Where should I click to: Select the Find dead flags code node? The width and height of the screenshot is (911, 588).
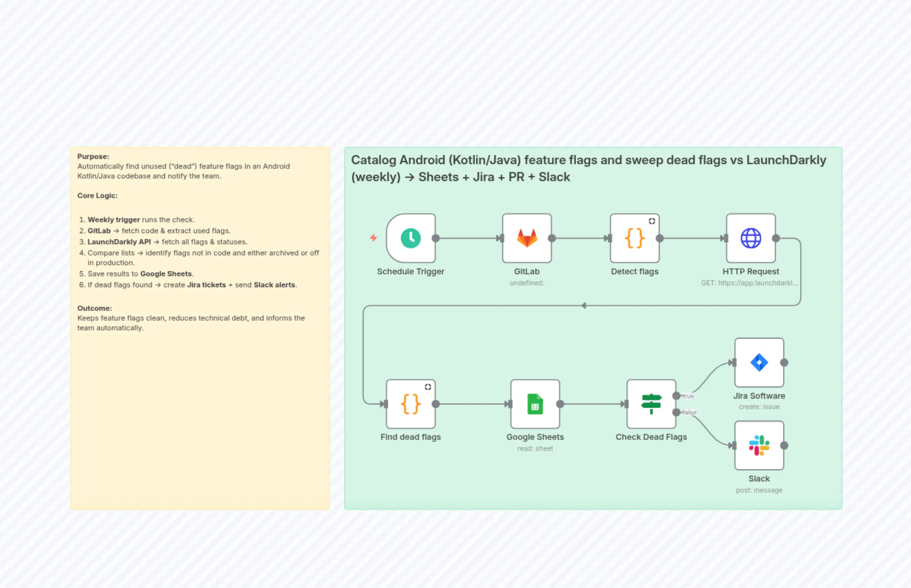tap(411, 403)
